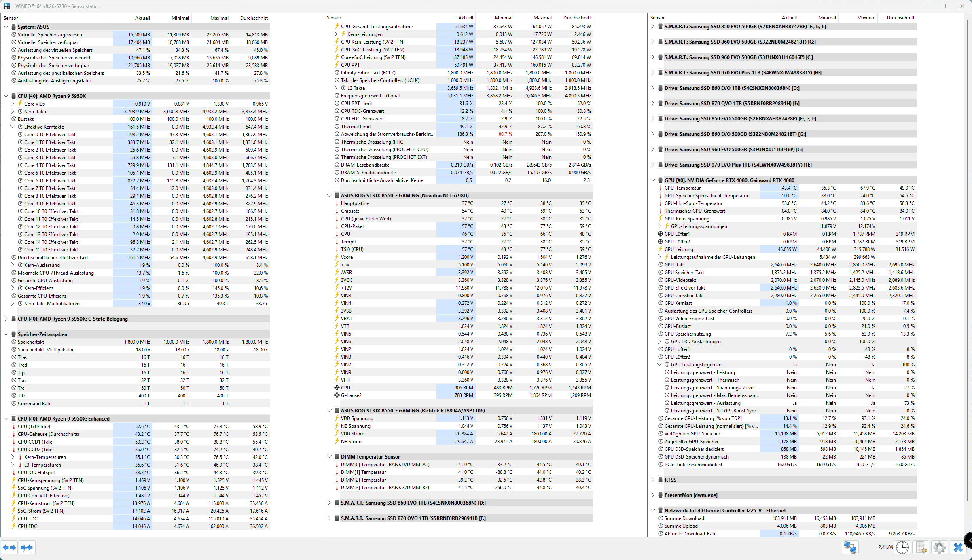Start logging with the log file icon
The width and height of the screenshot is (972, 560).
pos(921,547)
